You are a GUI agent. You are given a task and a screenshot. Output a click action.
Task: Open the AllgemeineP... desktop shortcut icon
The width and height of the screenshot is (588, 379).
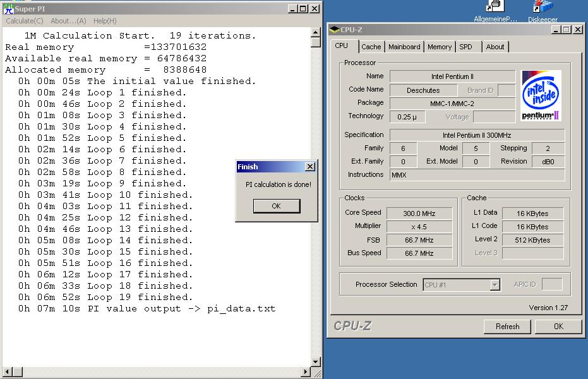click(495, 6)
